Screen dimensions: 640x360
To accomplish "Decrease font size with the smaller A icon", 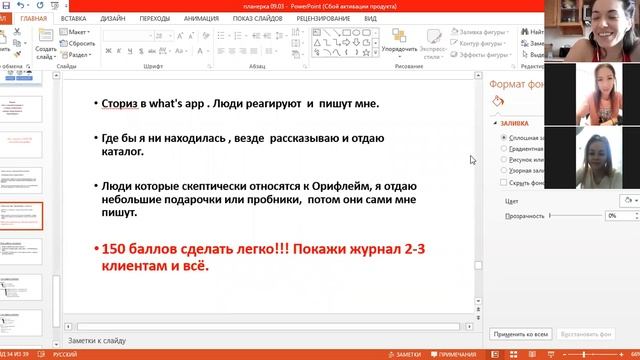I will click(x=191, y=36).
